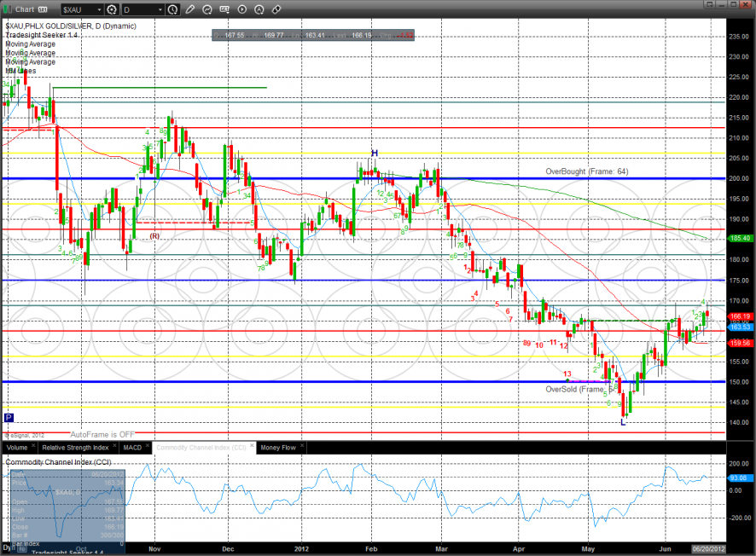Image resolution: width=756 pixels, height=556 pixels.
Task: Switch to the Volume tab
Action: coord(16,447)
